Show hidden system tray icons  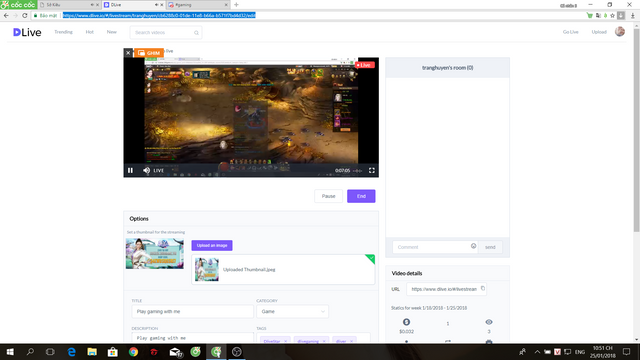[x=537, y=352]
